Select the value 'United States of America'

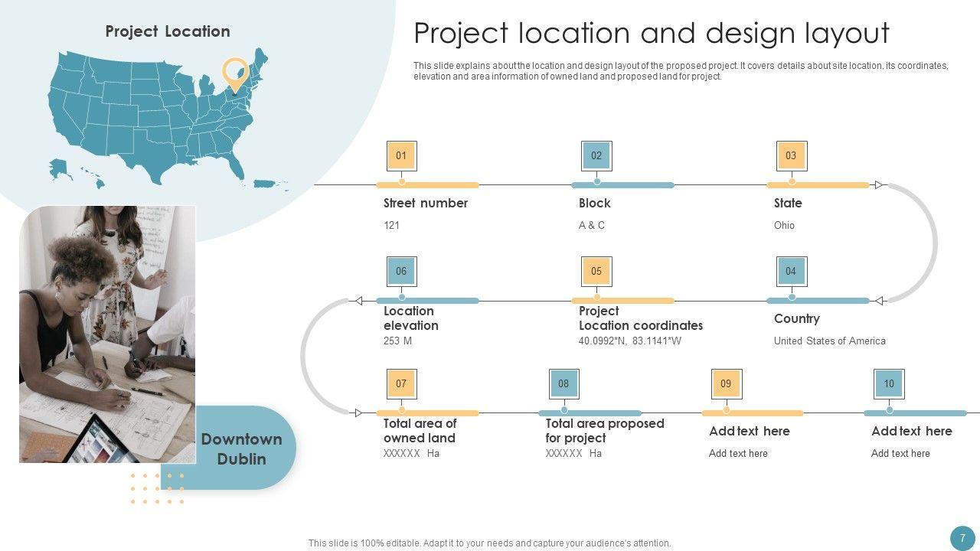pyautogui.click(x=830, y=341)
